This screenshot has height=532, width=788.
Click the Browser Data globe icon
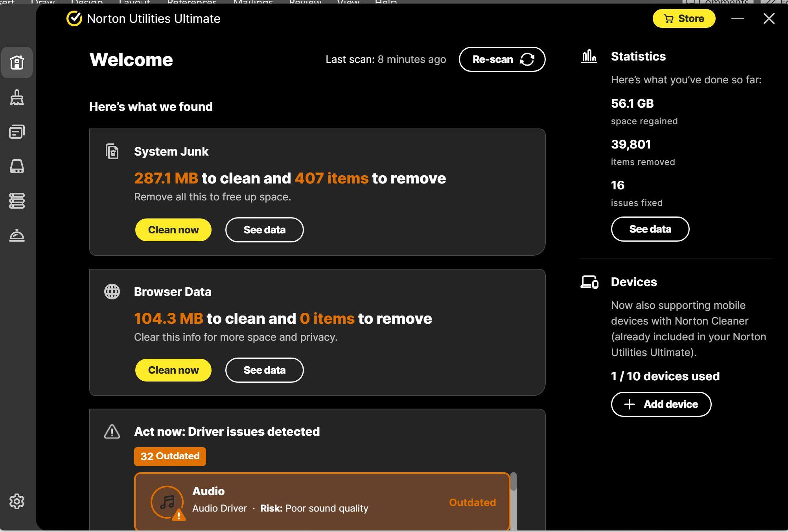112,292
